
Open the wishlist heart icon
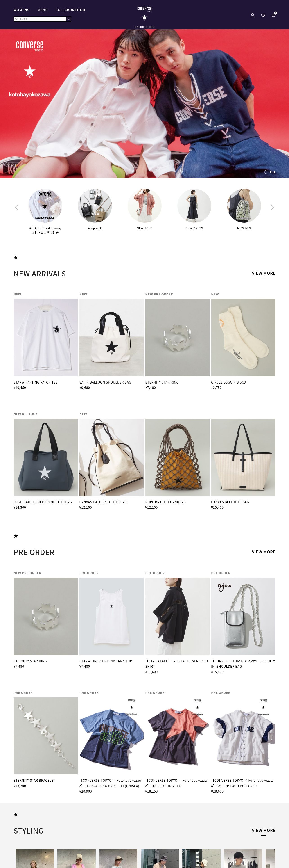point(263,15)
